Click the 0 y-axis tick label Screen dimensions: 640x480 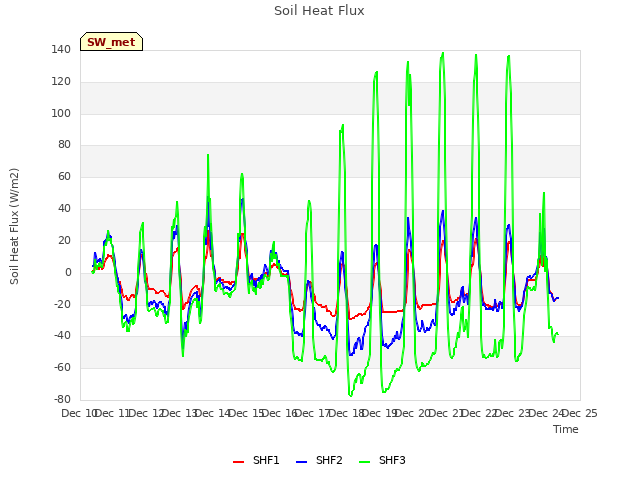point(68,272)
